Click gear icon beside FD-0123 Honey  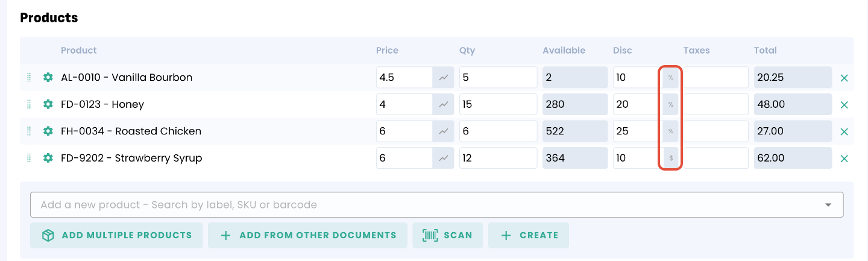tap(48, 104)
